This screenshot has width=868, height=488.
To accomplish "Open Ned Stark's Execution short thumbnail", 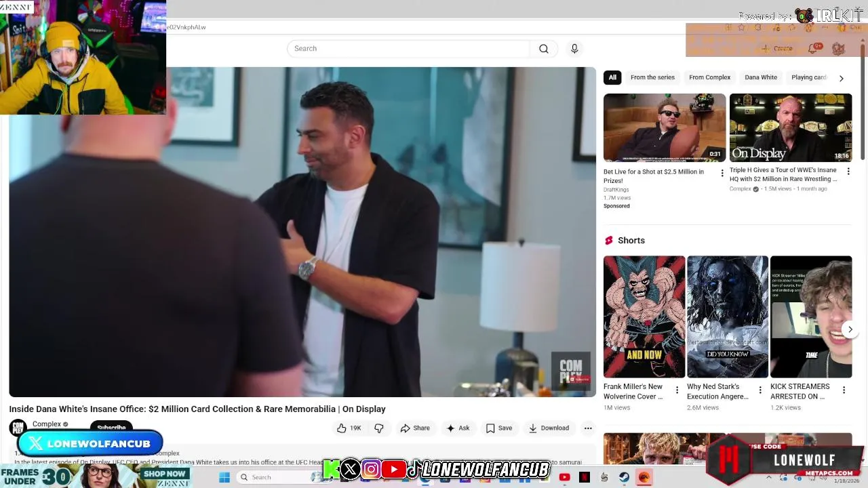I will pos(728,317).
